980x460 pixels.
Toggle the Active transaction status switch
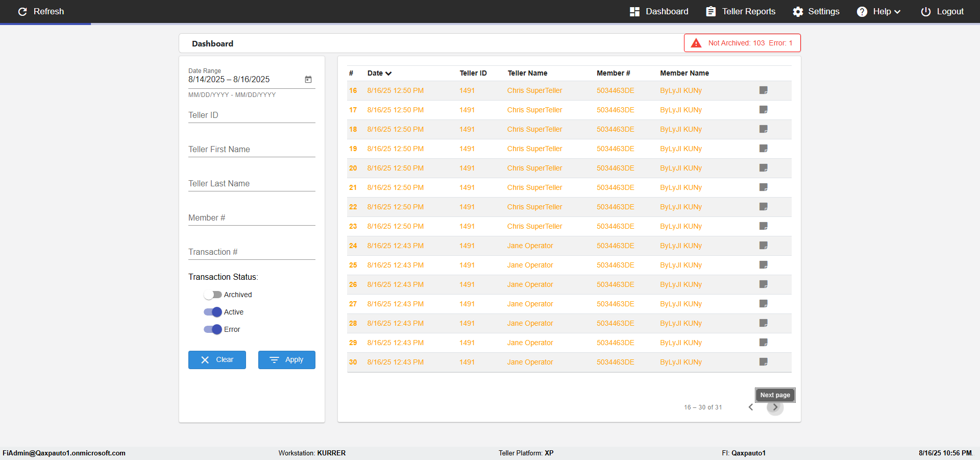(213, 312)
